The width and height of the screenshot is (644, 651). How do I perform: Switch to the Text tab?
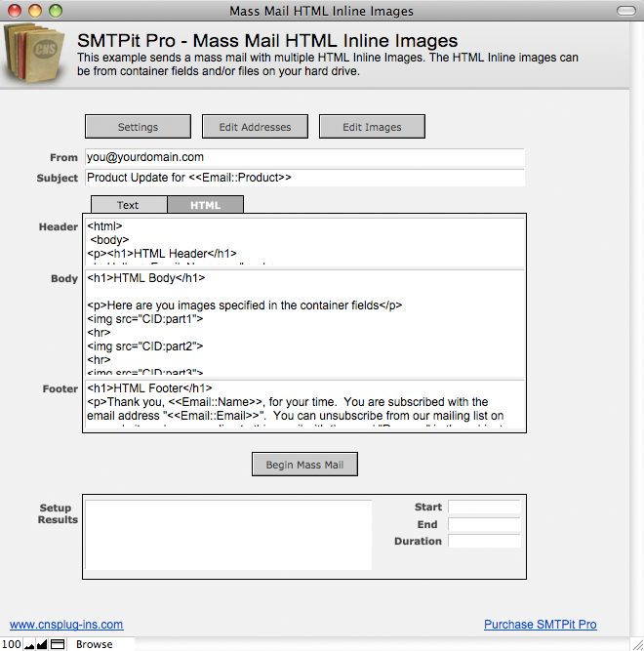(x=129, y=205)
